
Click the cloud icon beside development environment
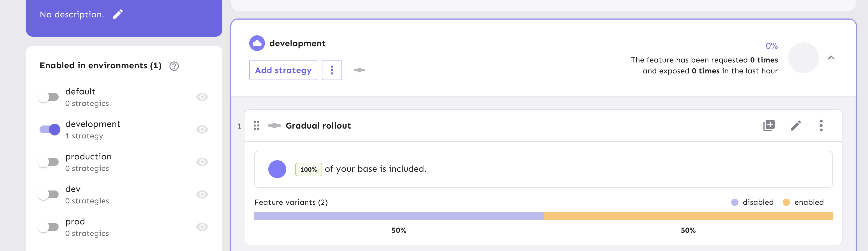[x=257, y=43]
